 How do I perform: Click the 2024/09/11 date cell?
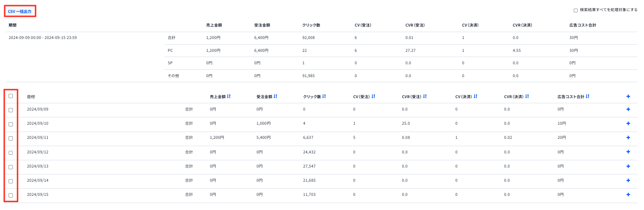38,138
